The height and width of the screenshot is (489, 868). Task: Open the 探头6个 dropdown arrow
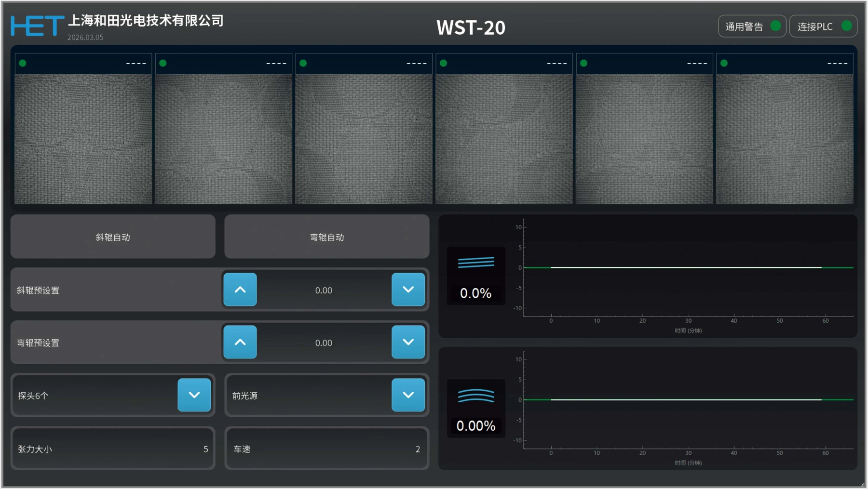click(194, 395)
